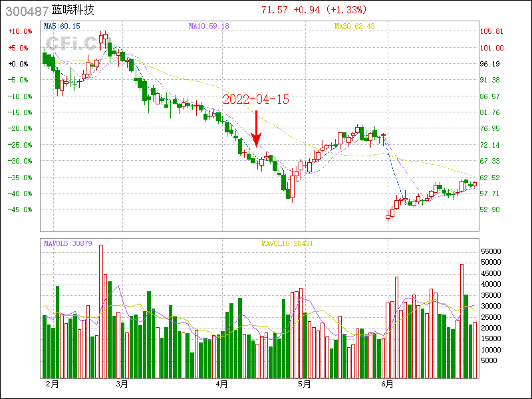The height and width of the screenshot is (399, 532).
Task: Click the 55000 volume axis label
Action: [x=493, y=251]
